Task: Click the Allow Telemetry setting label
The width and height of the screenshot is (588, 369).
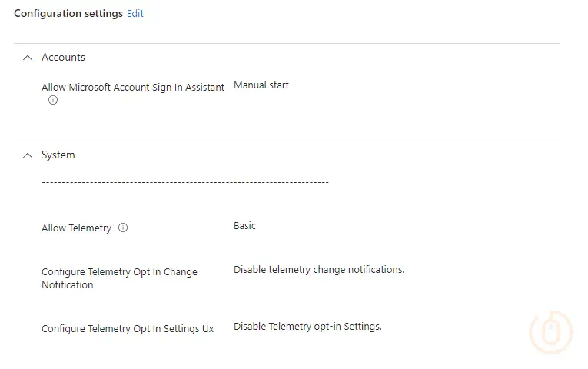Action: click(76, 228)
